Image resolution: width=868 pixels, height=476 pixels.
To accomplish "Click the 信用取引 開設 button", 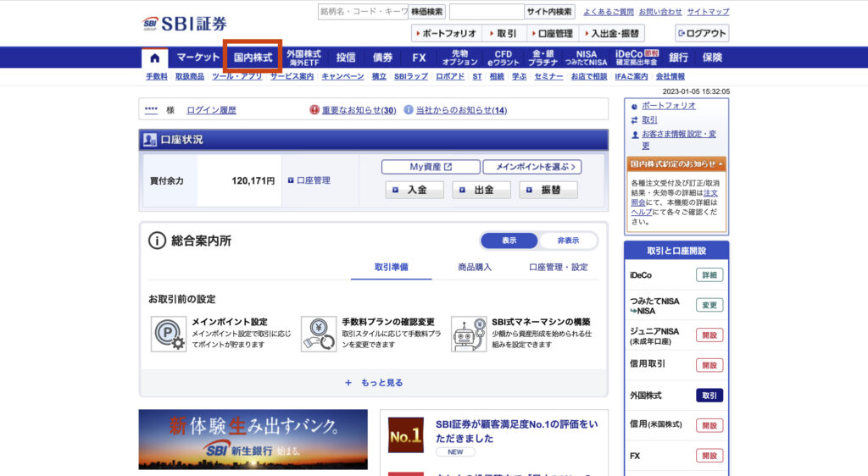I will click(709, 365).
